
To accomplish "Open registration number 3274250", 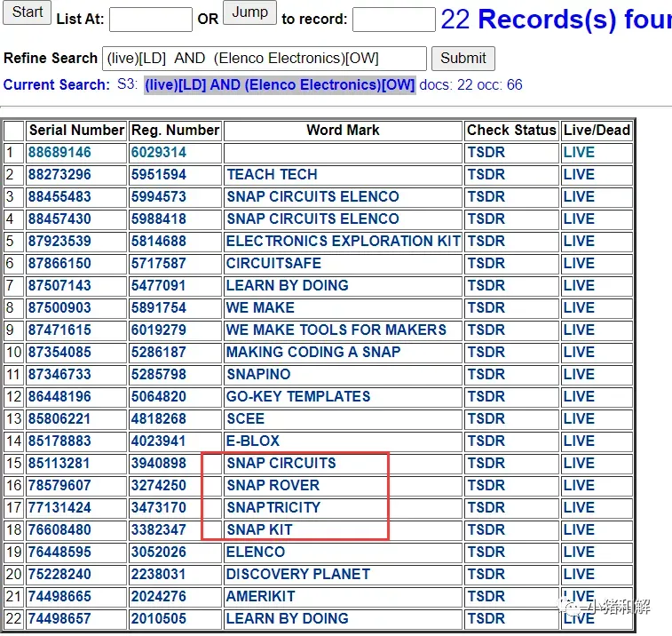I will pos(159,486).
